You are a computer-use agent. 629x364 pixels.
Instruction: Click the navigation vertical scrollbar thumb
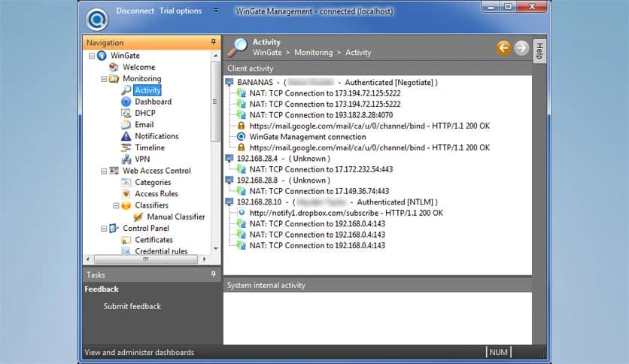(x=215, y=102)
